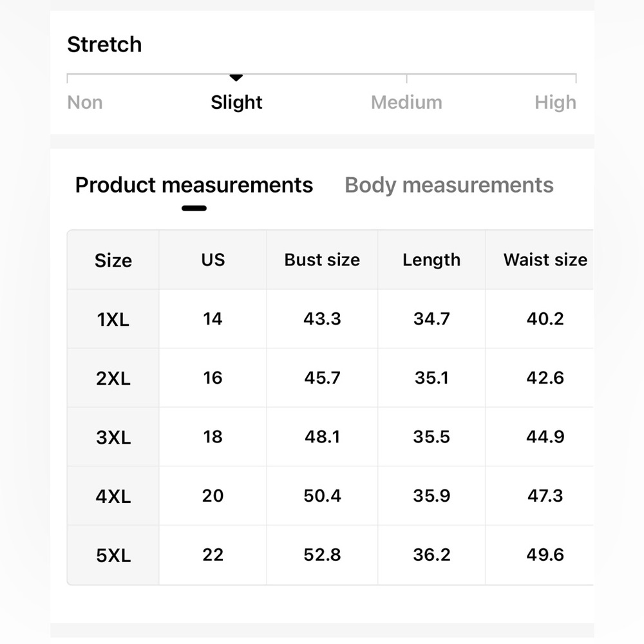
Task: Click the US column header
Action: click(213, 260)
